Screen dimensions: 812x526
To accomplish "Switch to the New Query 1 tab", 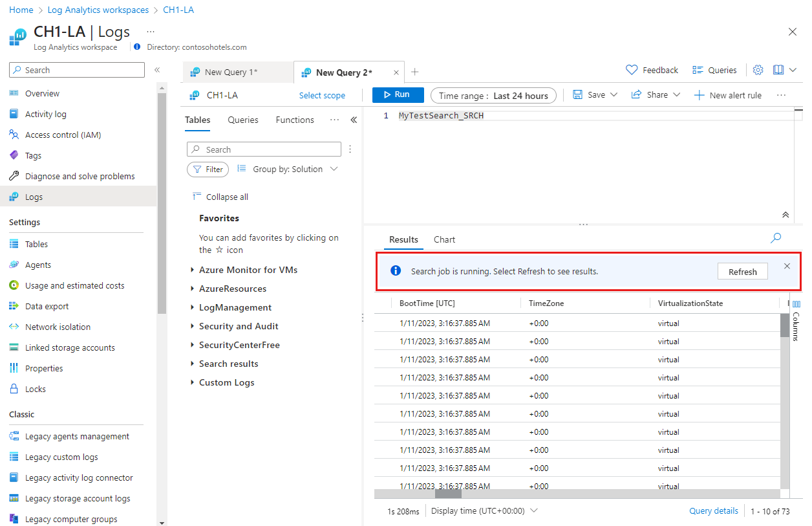I will point(231,72).
